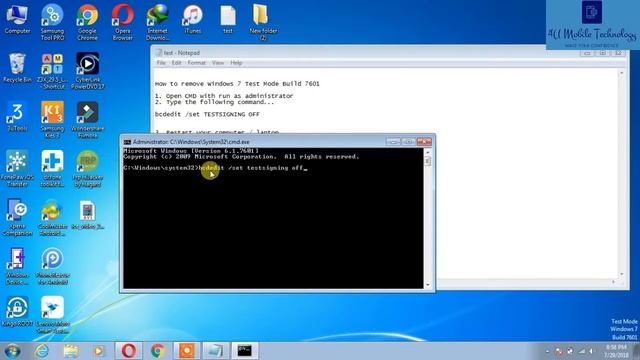This screenshot has width=640, height=360.
Task: Open the taskbar clock and date
Action: tap(616, 351)
